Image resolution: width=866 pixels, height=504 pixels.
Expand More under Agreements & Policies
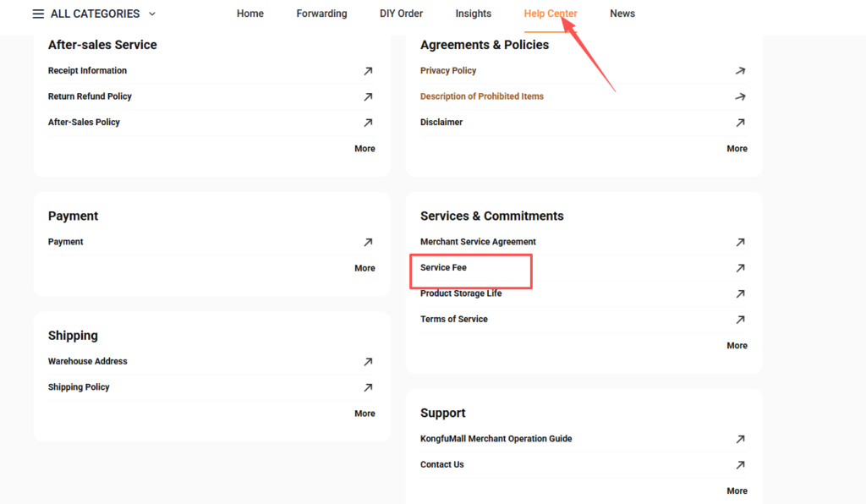point(737,149)
